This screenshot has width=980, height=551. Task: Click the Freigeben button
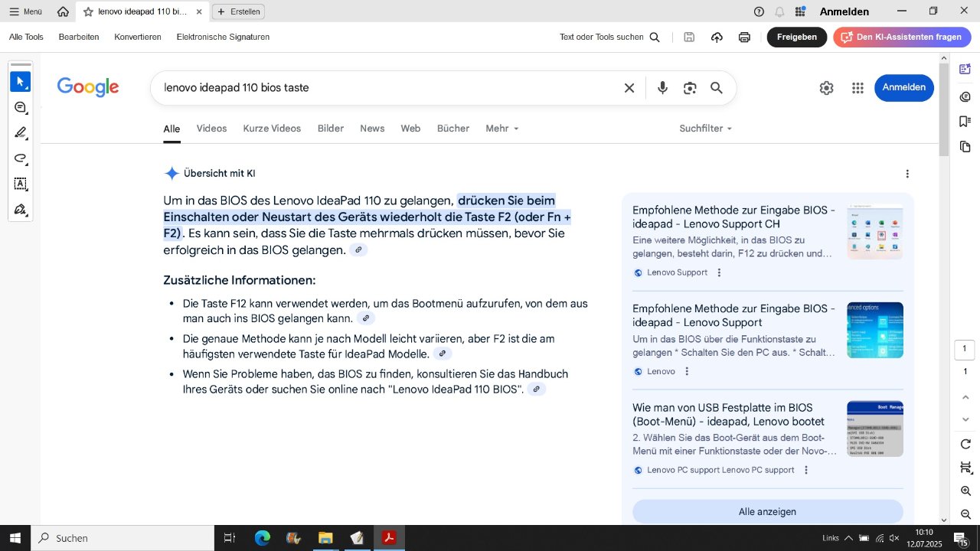pyautogui.click(x=797, y=37)
